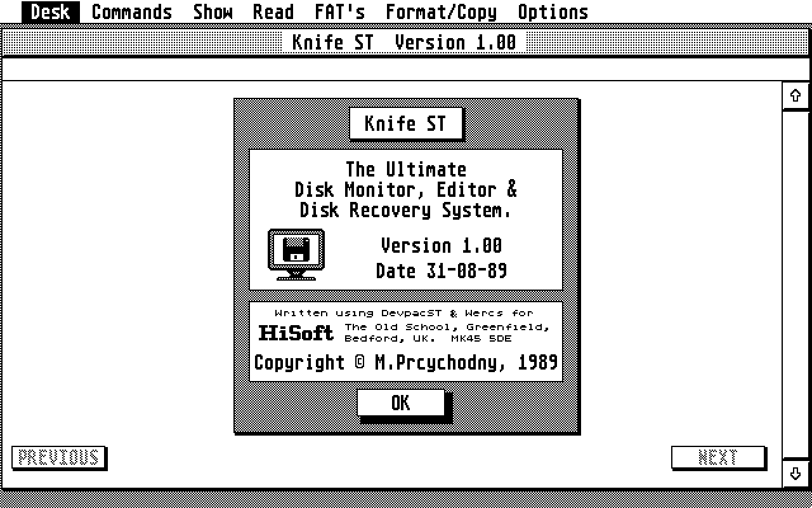This screenshot has width=812, height=508.
Task: Click 'The Old School, Greenfield,' address line
Action: pyautogui.click(x=447, y=327)
